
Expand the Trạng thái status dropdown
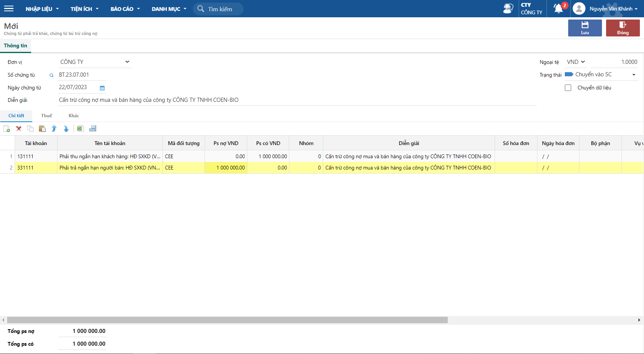[633, 75]
